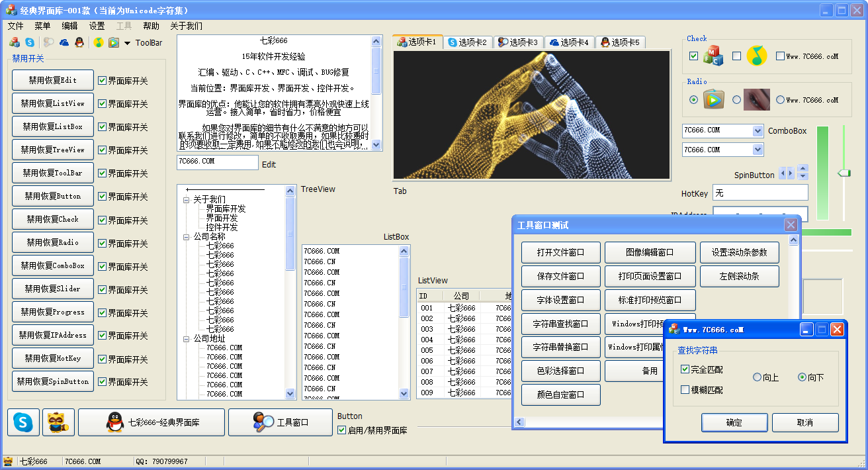This screenshot has height=470, width=868.
Task: Uncheck the checkbox beside 禁用恢复Edit
Action: [x=102, y=81]
